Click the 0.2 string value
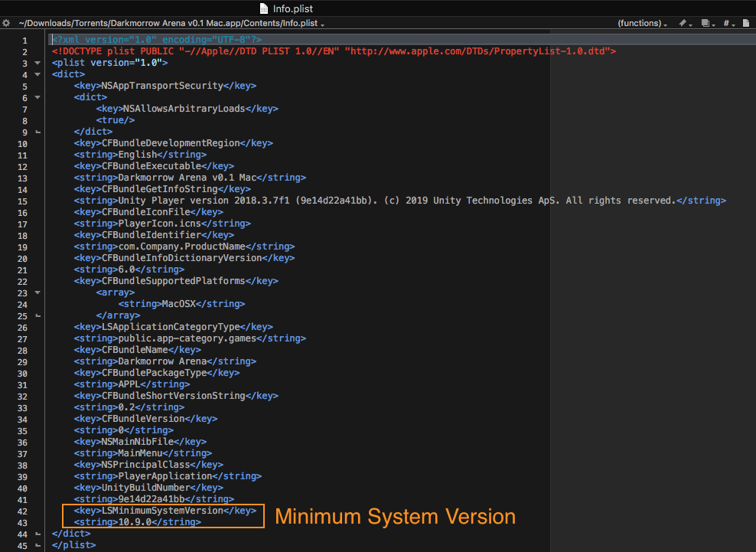The image size is (756, 552). click(x=129, y=407)
